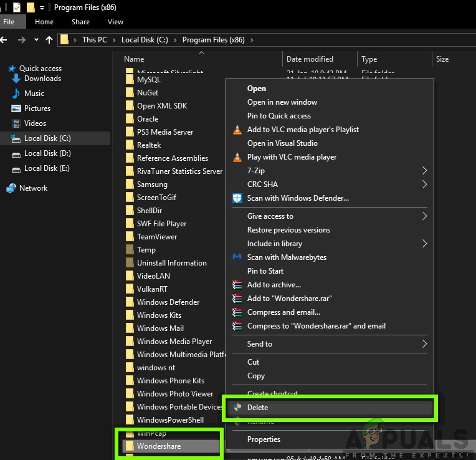Image resolution: width=476 pixels, height=460 pixels.
Task: Click the Pictures icon in sidebar
Action: 16,108
